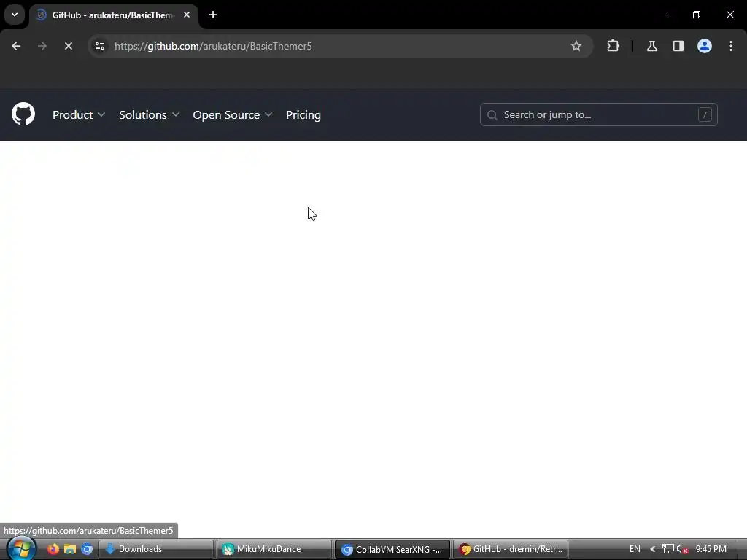Open file explorer from quick launch
The image size is (747, 560).
[70, 549]
